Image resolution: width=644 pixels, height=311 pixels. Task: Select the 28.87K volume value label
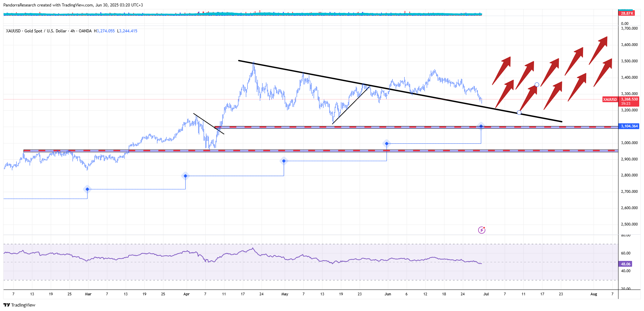pyautogui.click(x=627, y=13)
